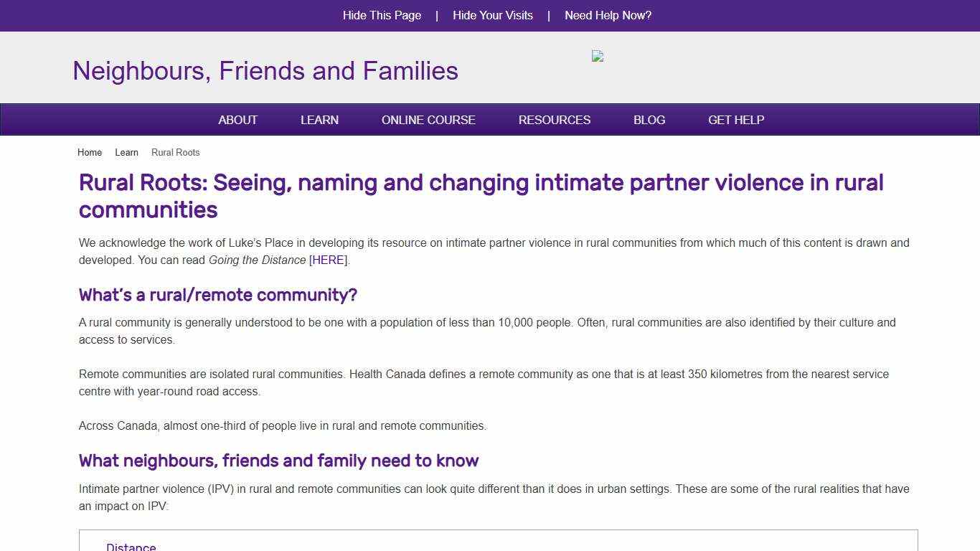Click Rural Roots breadcrumb entry
This screenshot has width=980, height=551.
pyautogui.click(x=175, y=152)
